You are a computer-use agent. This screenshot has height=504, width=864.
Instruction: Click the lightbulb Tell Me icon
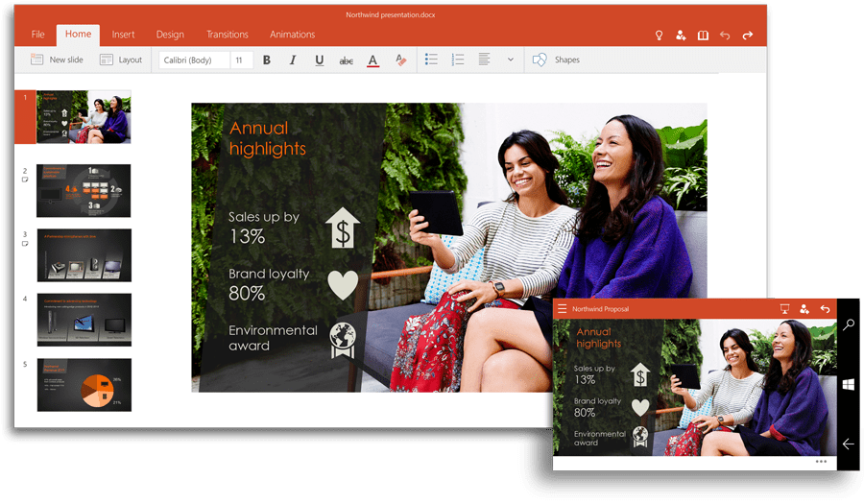click(x=659, y=36)
